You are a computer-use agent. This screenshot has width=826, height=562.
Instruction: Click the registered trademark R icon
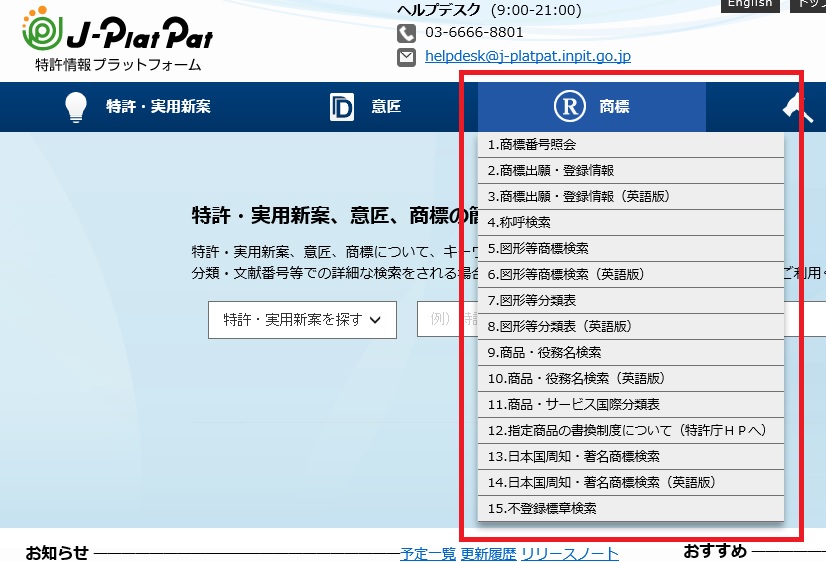(x=570, y=106)
